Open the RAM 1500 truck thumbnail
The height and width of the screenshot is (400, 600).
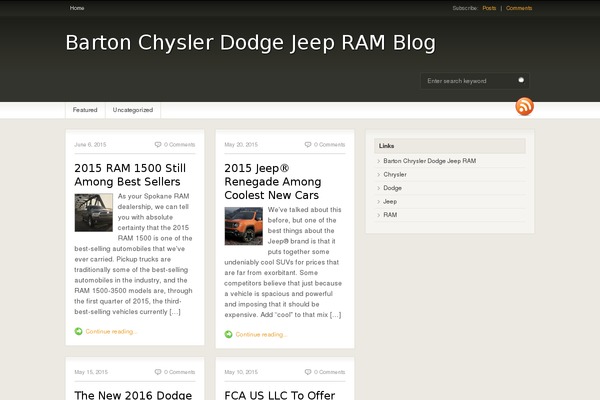tap(94, 212)
